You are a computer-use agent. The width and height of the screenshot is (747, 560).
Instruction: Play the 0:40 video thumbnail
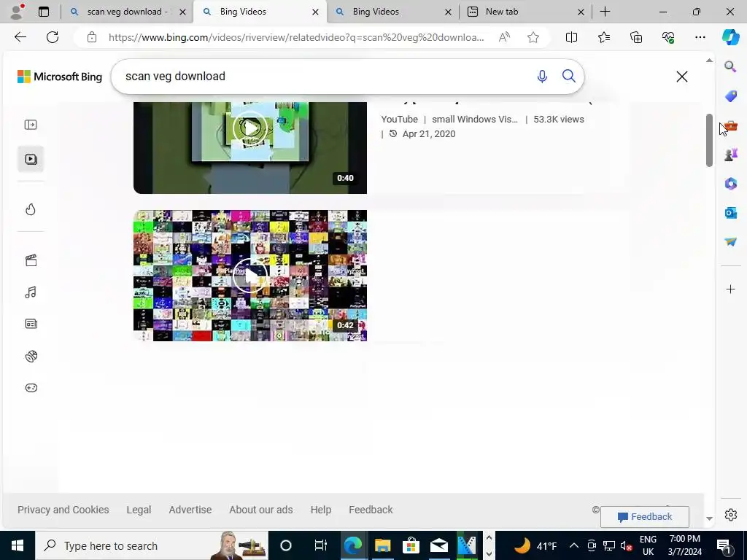pos(250,147)
